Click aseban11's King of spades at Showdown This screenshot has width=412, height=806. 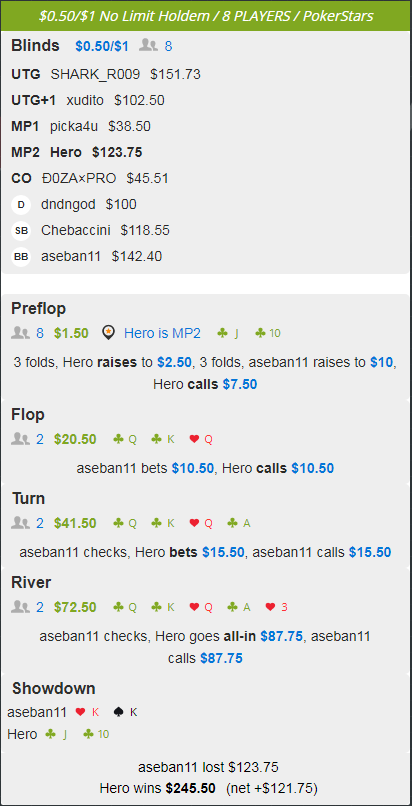(125, 712)
